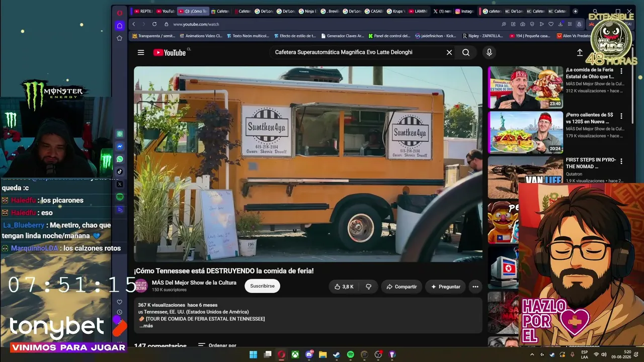Screen dimensions: 644x362
Task: Open the Opera sidebar heart icon
Action: click(119, 302)
